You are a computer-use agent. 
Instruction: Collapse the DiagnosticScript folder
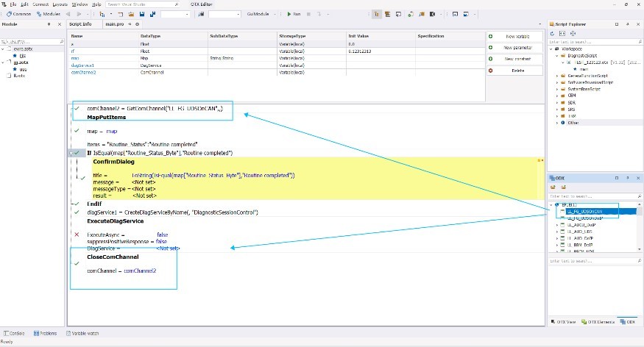point(557,55)
